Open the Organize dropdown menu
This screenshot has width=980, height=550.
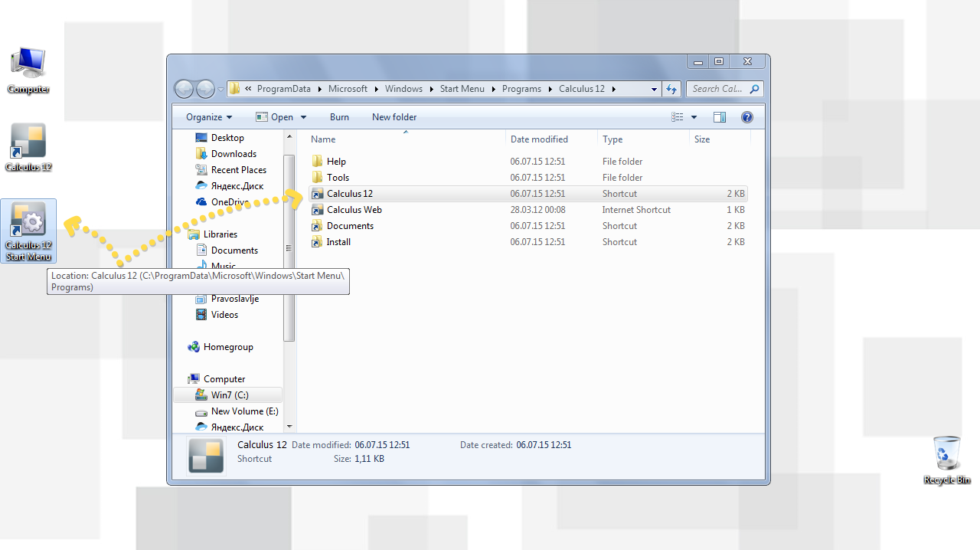[x=209, y=117]
